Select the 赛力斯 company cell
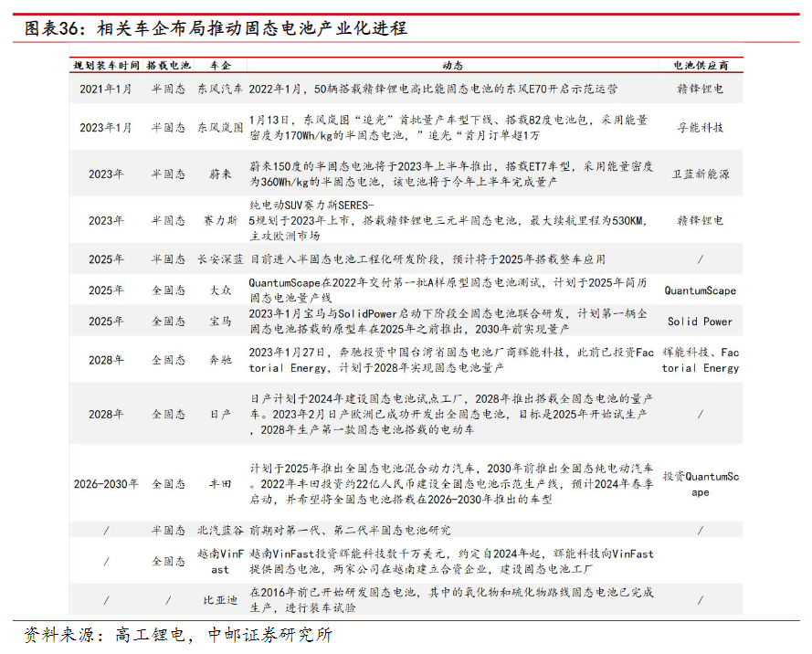Image resolution: width=812 pixels, height=654 pixels. (x=220, y=221)
